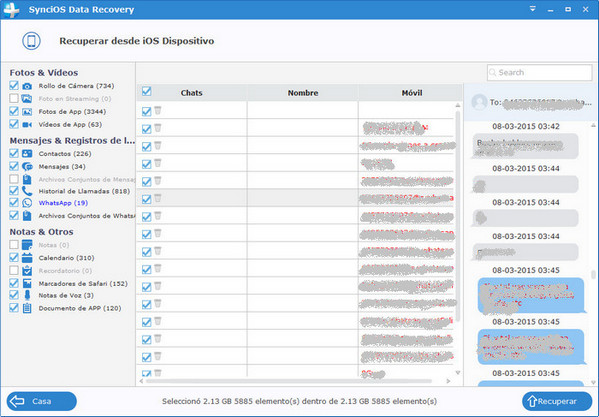Uncheck the highlighted chat row checkbox

coord(146,199)
